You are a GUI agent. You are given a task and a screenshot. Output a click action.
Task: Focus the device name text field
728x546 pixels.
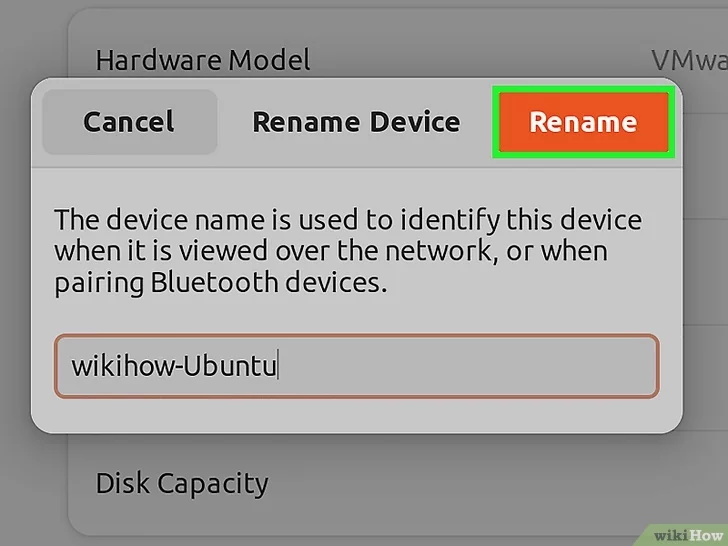tap(357, 366)
